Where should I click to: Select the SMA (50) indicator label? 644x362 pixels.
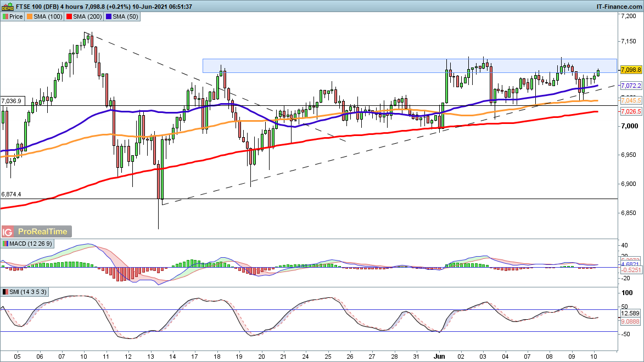126,16
